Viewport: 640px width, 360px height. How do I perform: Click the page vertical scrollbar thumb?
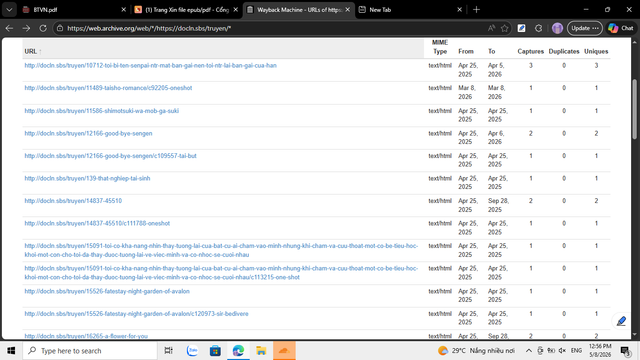[634, 109]
